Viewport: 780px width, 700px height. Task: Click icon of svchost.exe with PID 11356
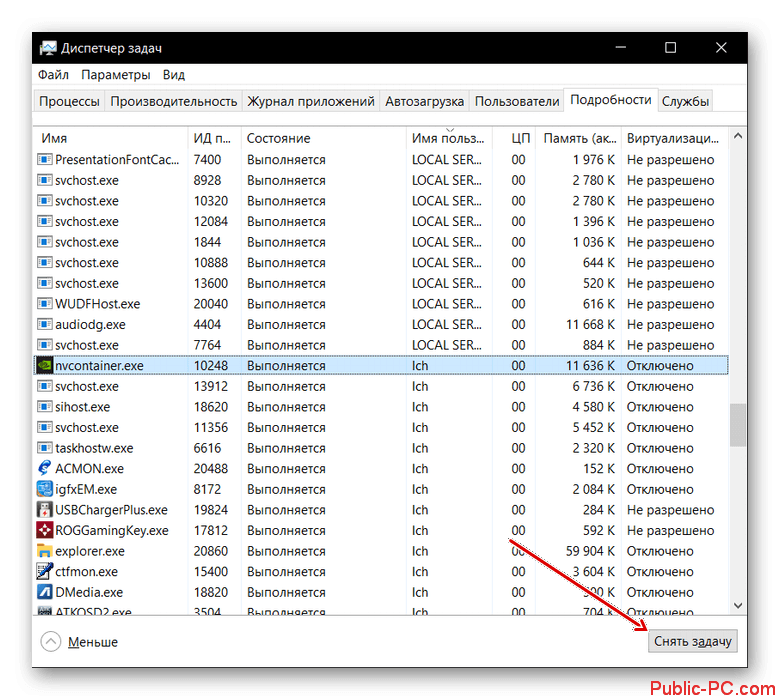pos(45,427)
